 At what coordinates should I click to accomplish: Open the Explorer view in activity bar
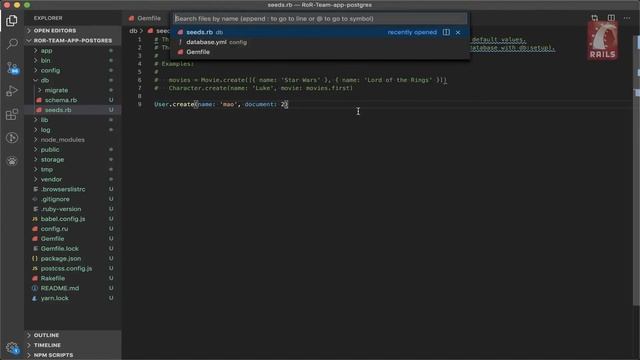pos(12,20)
